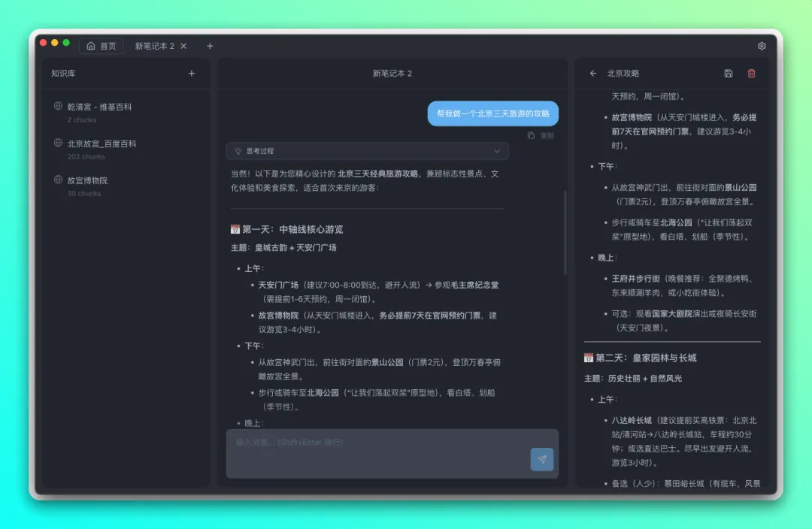Delete the 北京攻略 note
Screen dimensions: 812x529
tap(751, 74)
